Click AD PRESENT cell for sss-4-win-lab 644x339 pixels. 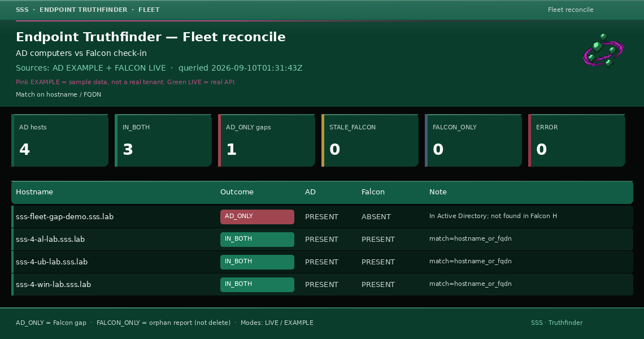click(321, 284)
